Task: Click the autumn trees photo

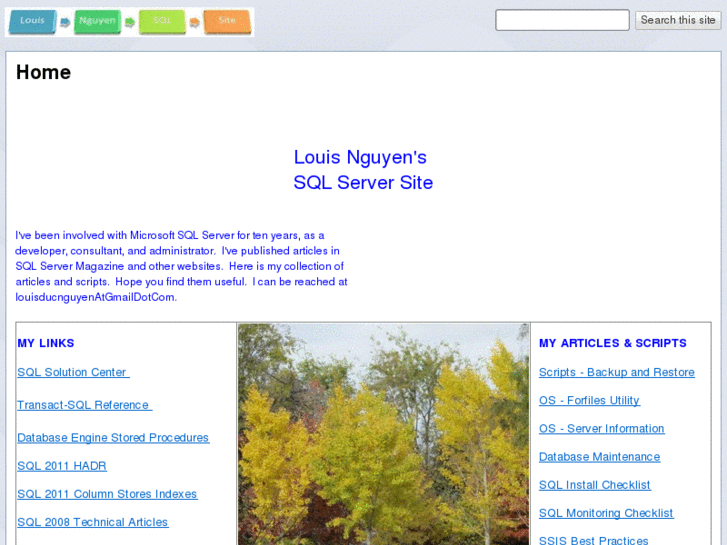Action: [383, 434]
